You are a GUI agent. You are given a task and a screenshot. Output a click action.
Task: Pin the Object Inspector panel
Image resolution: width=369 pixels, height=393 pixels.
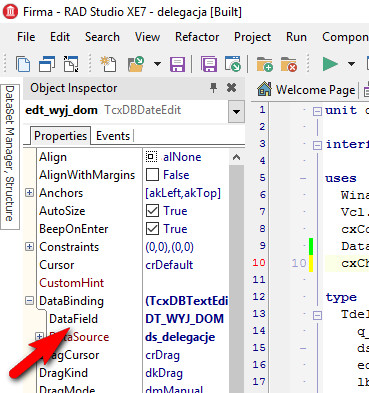pos(213,88)
